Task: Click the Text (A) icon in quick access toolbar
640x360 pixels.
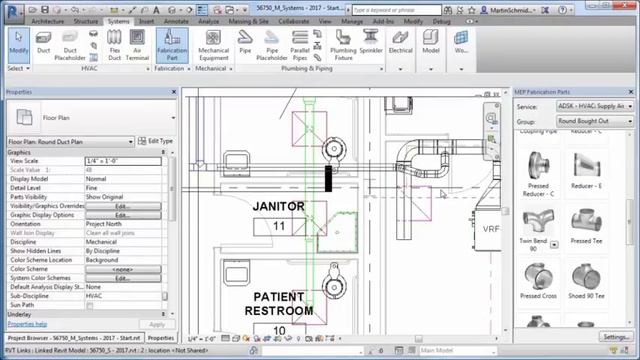Action: point(156,9)
